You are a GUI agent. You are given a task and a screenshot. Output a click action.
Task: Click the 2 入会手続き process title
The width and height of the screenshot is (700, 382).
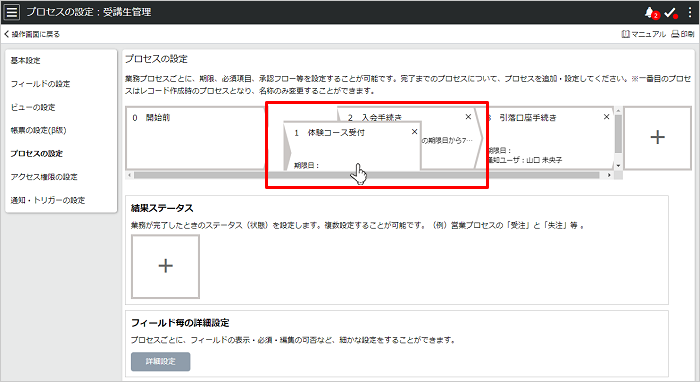tap(375, 117)
